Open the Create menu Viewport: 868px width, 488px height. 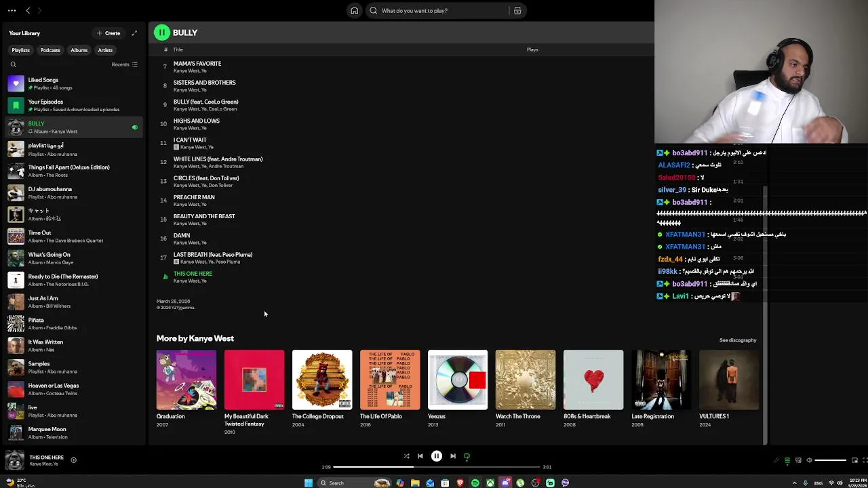point(108,33)
